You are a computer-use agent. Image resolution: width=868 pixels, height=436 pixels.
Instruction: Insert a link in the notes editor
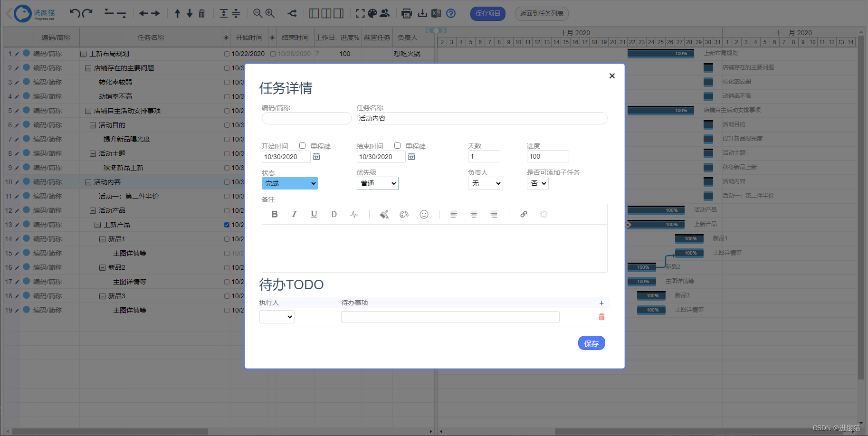(x=524, y=214)
